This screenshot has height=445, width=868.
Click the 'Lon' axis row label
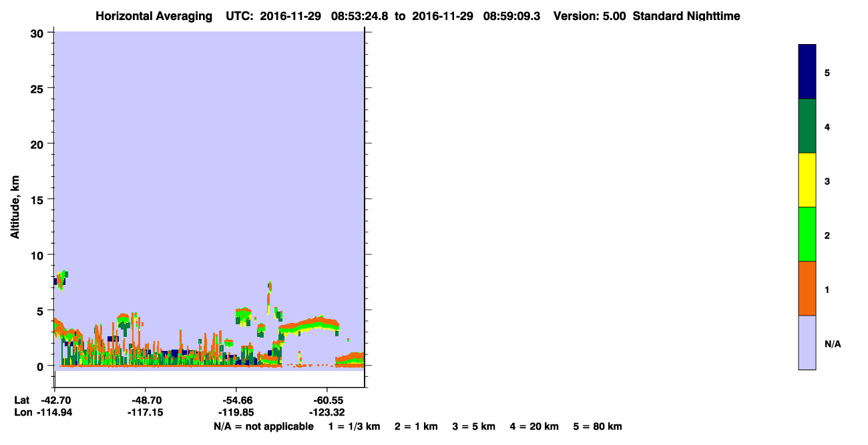[x=22, y=412]
